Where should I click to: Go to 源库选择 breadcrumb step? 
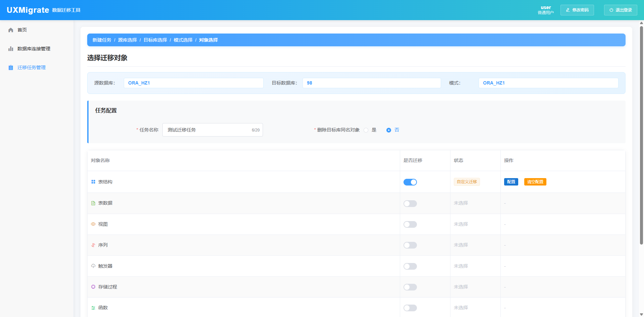point(127,40)
